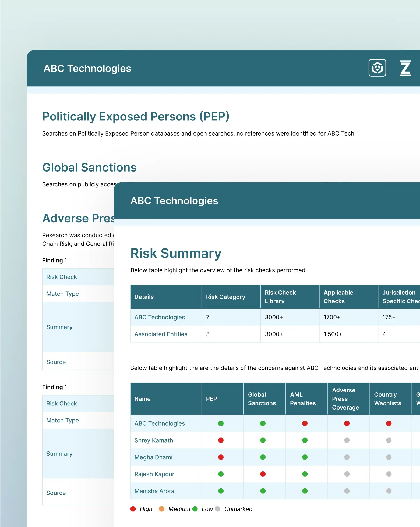420x527 pixels.
Task: Click Manisha Arora green Global Sanctions dot
Action: tap(263, 491)
